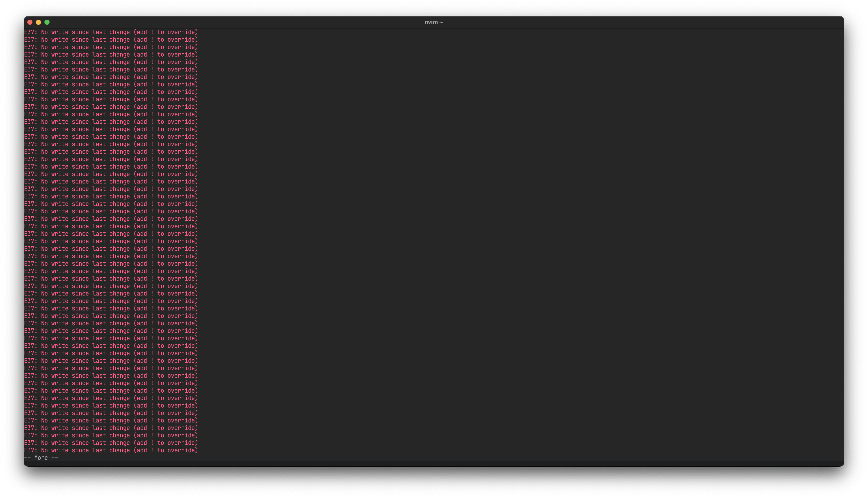Minimize the nvim window with yellow button
The width and height of the screenshot is (868, 498).
[38, 22]
